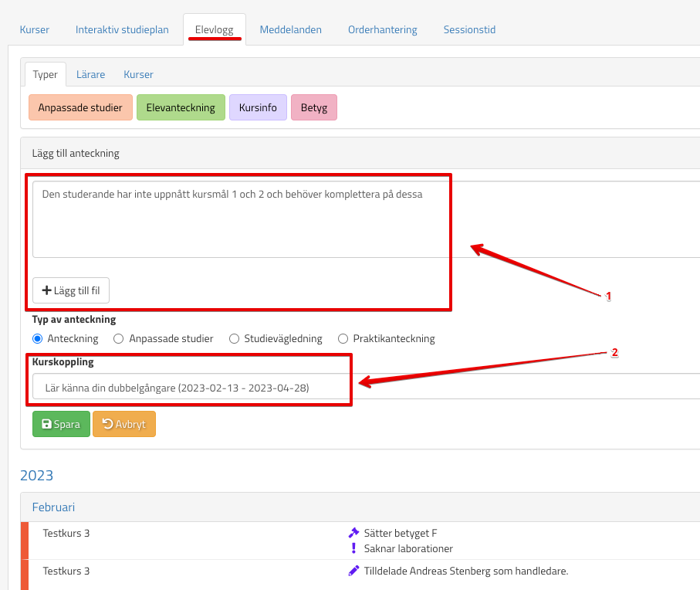The width and height of the screenshot is (700, 590).
Task: Switch to the Lärare filter tab
Action: point(90,74)
